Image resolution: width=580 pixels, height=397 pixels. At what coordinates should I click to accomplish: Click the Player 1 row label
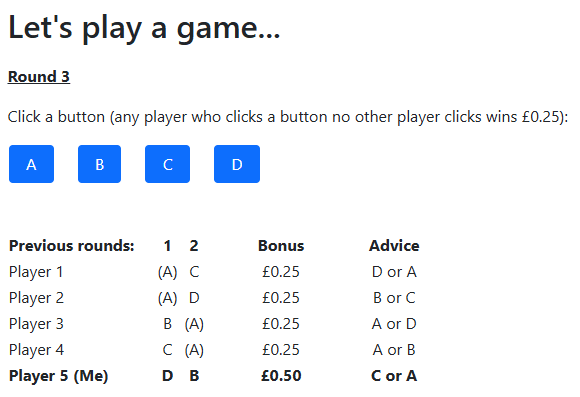click(x=36, y=272)
